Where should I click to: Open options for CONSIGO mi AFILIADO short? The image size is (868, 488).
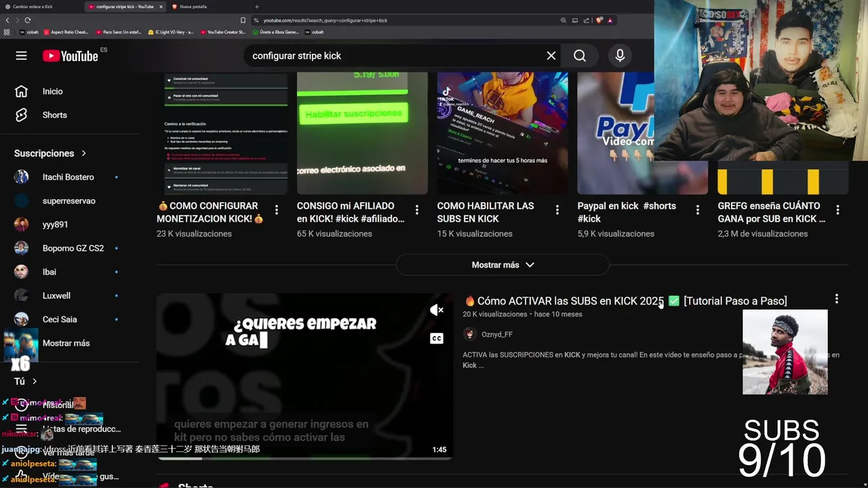coord(416,210)
